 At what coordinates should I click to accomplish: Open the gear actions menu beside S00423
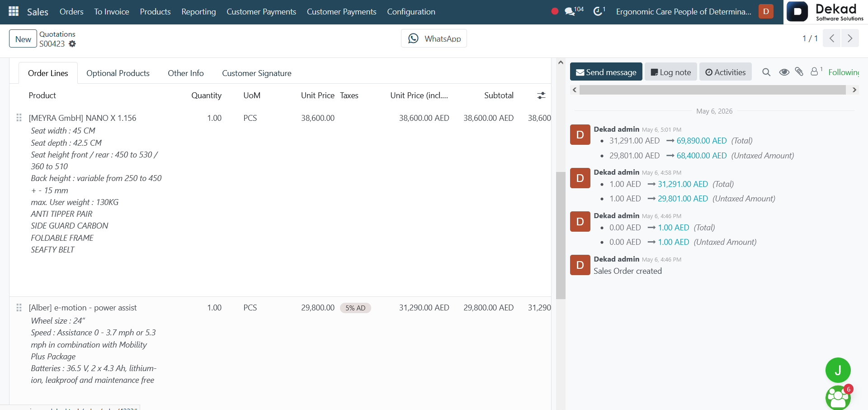click(x=72, y=44)
